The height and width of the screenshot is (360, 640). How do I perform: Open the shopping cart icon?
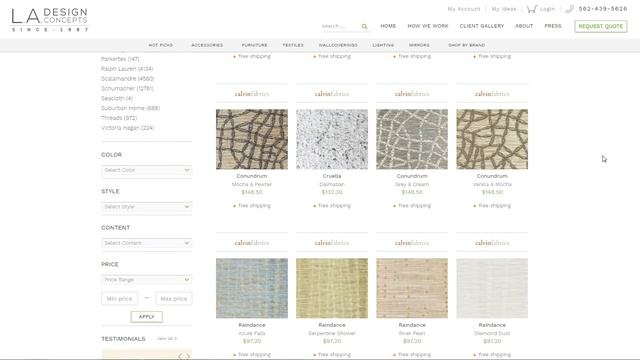coord(531,9)
